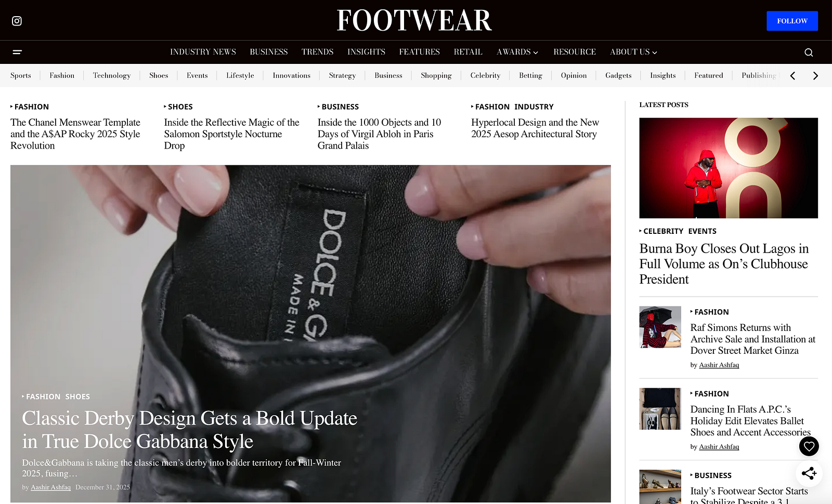Open Fashion tag above Chanel article
The image size is (832, 504).
click(x=32, y=107)
